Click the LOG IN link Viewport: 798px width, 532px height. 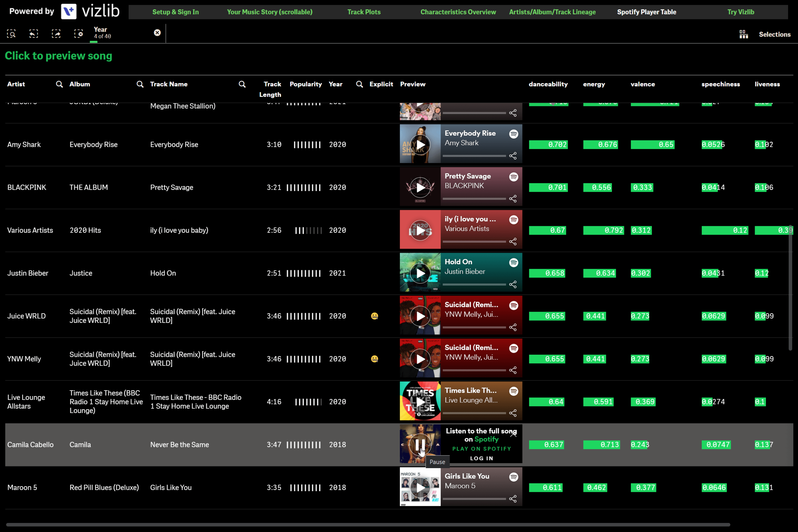pyautogui.click(x=481, y=458)
